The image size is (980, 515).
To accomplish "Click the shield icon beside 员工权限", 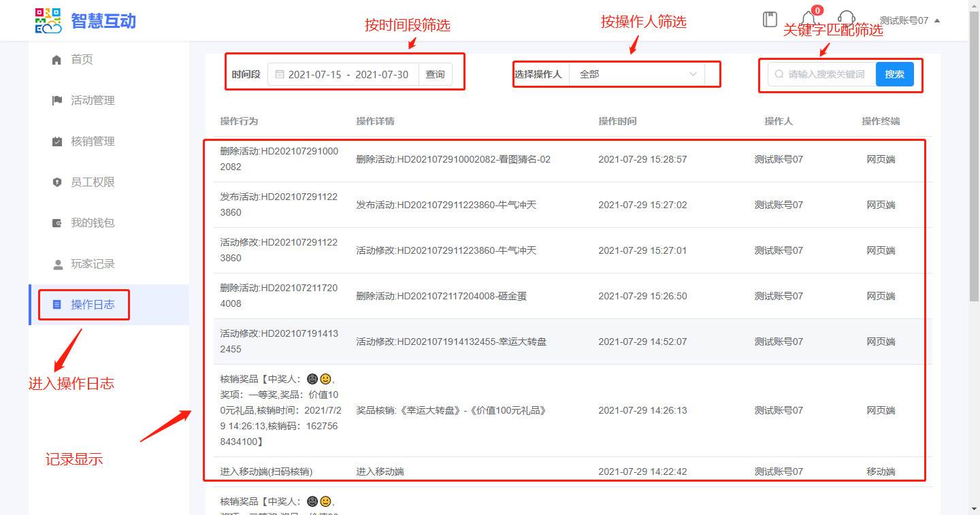I will pos(57,182).
